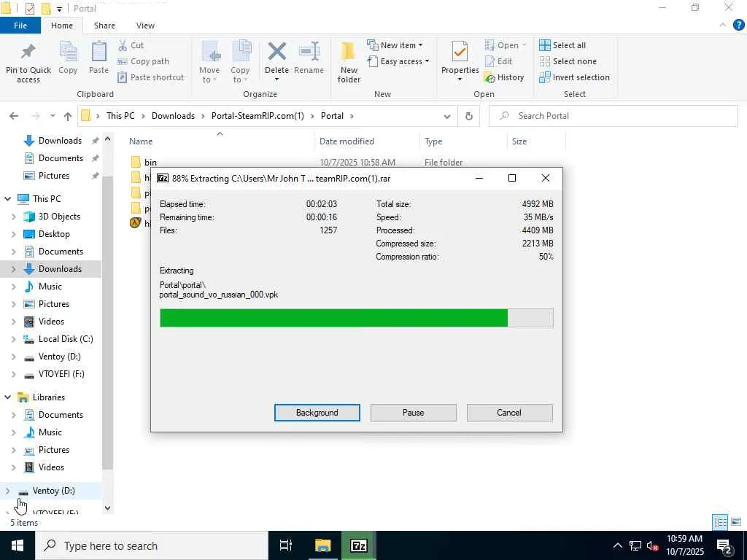The height and width of the screenshot is (560, 747).
Task: Click the navigation pane scrollbar
Action: (108, 324)
